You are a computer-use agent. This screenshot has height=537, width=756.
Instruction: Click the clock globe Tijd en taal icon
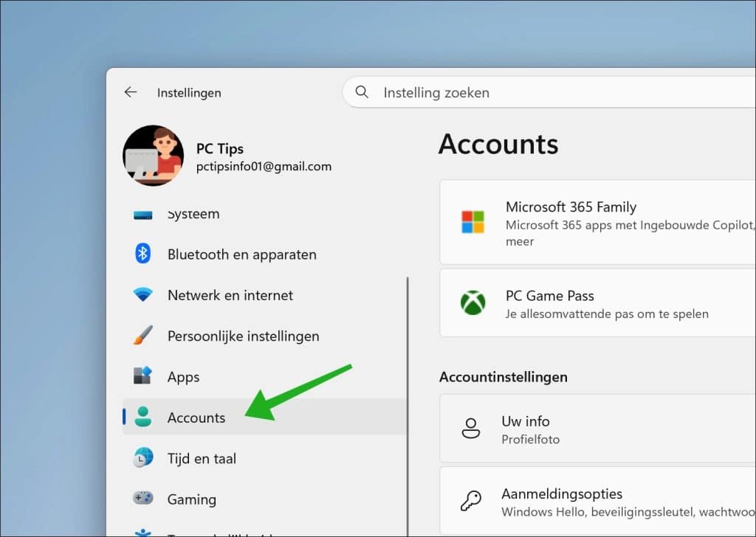142,457
